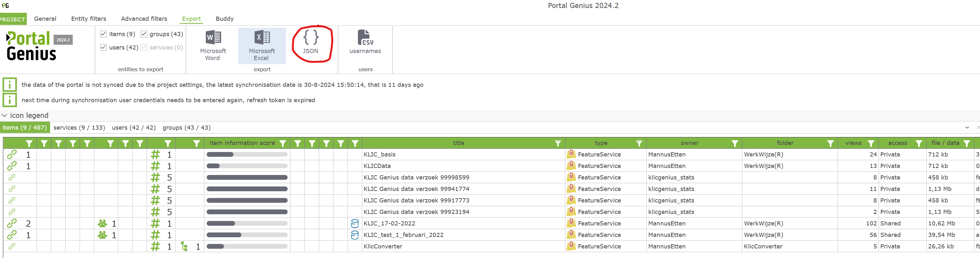This screenshot has width=980, height=258.
Task: Open filter on access column
Action: [x=919, y=143]
